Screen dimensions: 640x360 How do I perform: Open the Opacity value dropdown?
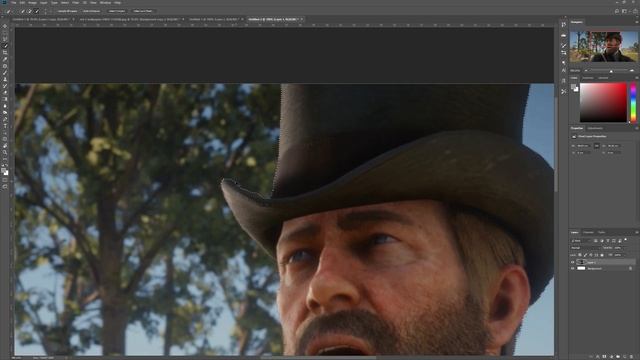click(618, 248)
